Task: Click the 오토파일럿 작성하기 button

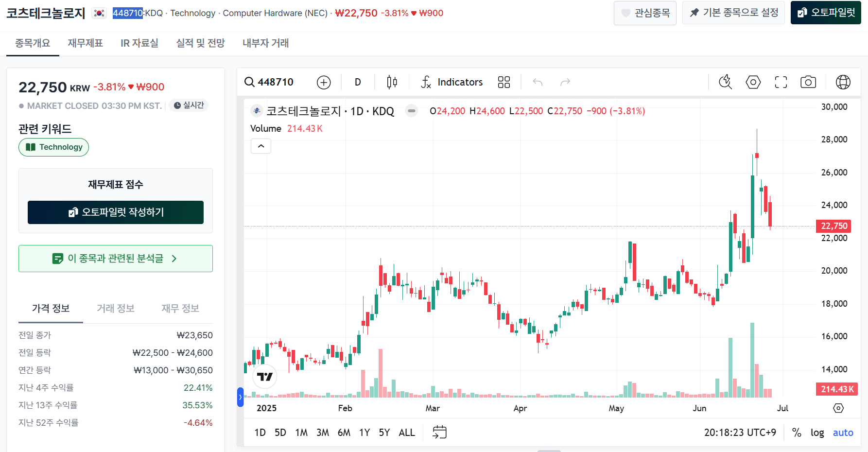Action: [x=116, y=212]
